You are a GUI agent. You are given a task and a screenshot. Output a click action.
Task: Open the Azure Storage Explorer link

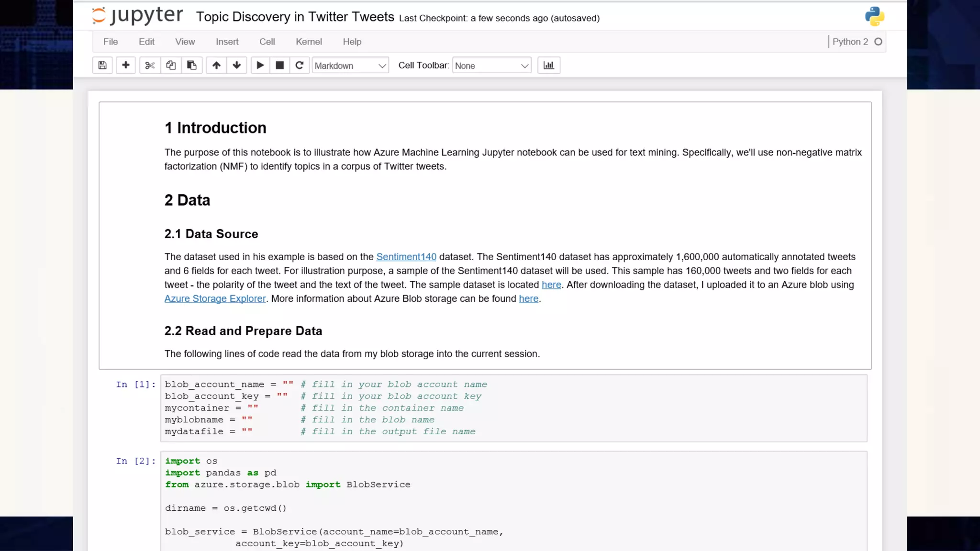pos(215,298)
